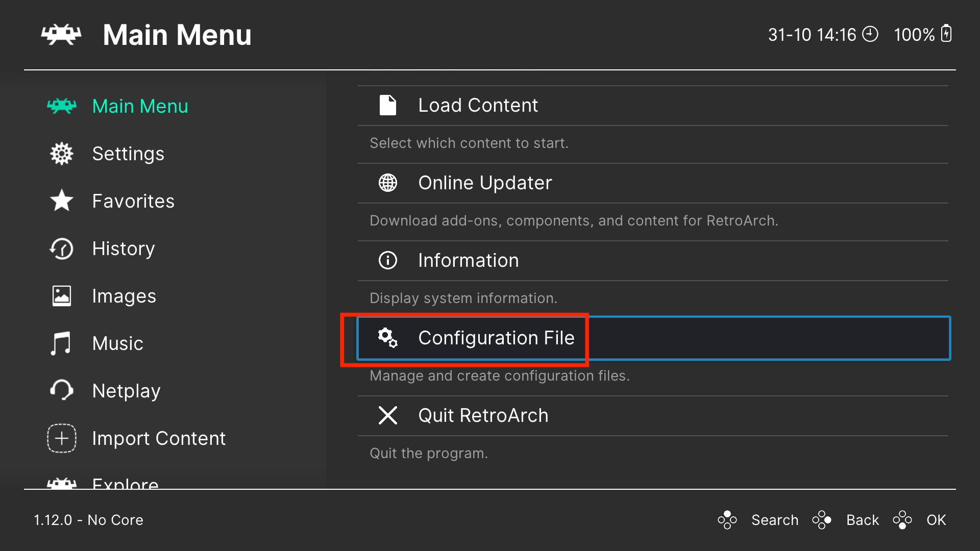
Task: Select Online Updater option
Action: [x=483, y=182]
